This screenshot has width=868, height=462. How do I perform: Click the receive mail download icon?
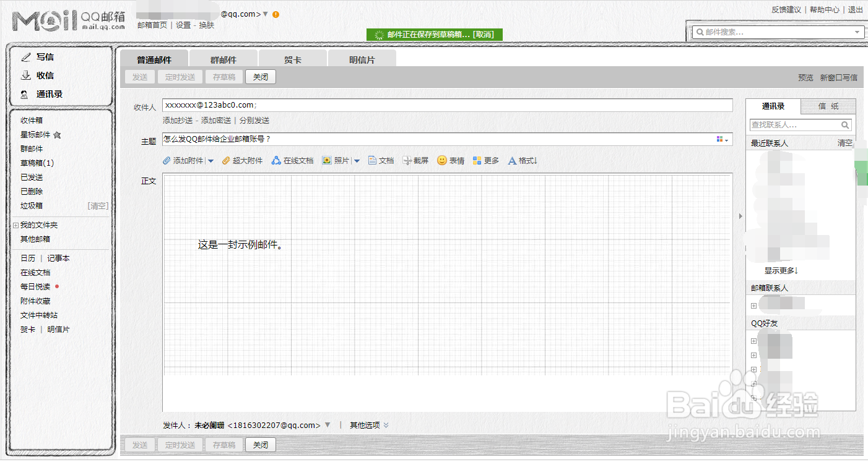click(25, 75)
